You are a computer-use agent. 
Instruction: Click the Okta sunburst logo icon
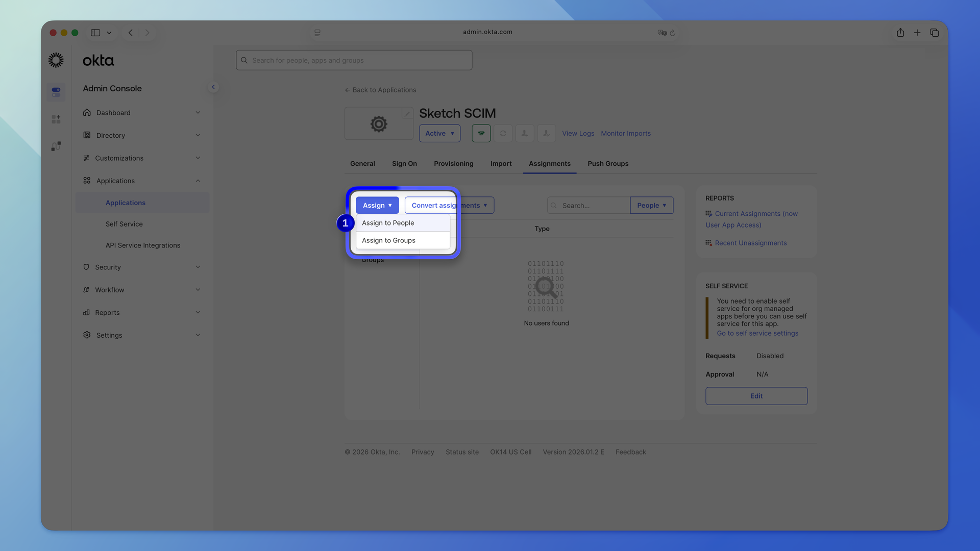click(56, 60)
